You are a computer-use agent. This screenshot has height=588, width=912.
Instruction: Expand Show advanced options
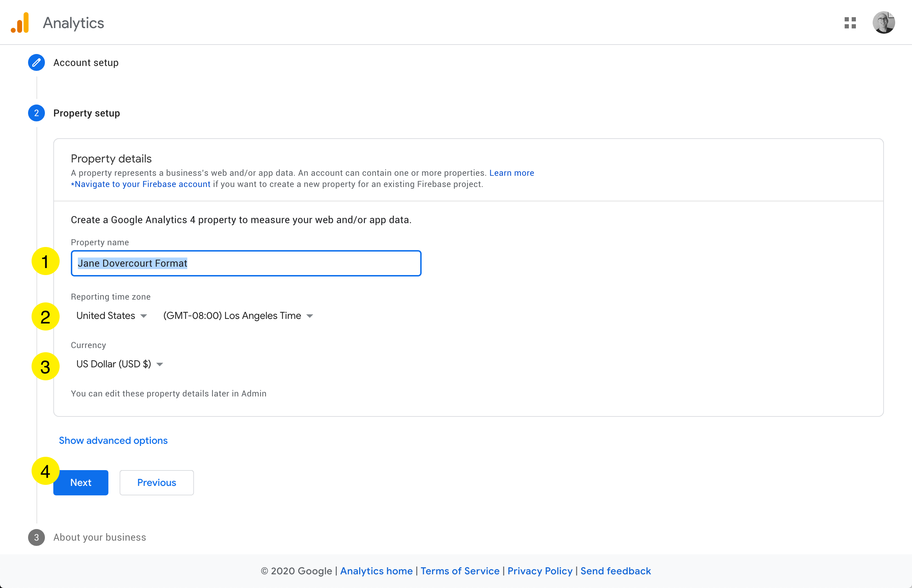pyautogui.click(x=113, y=440)
